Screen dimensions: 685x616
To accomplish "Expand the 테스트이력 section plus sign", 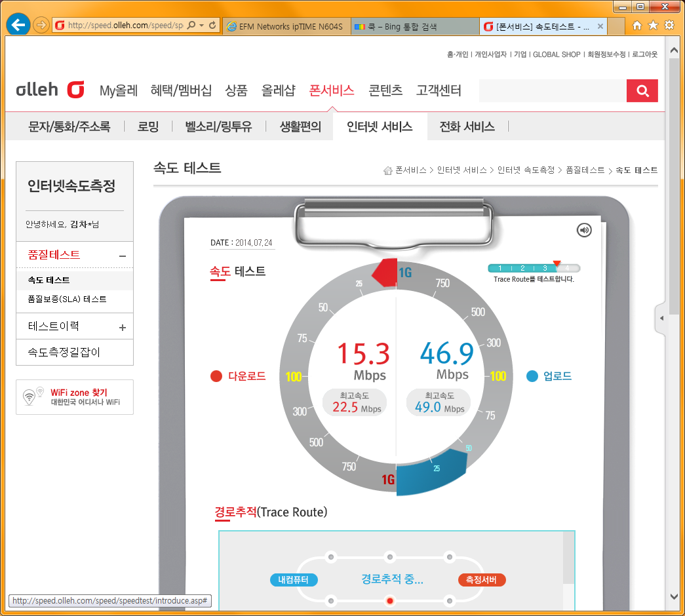I will (x=123, y=327).
